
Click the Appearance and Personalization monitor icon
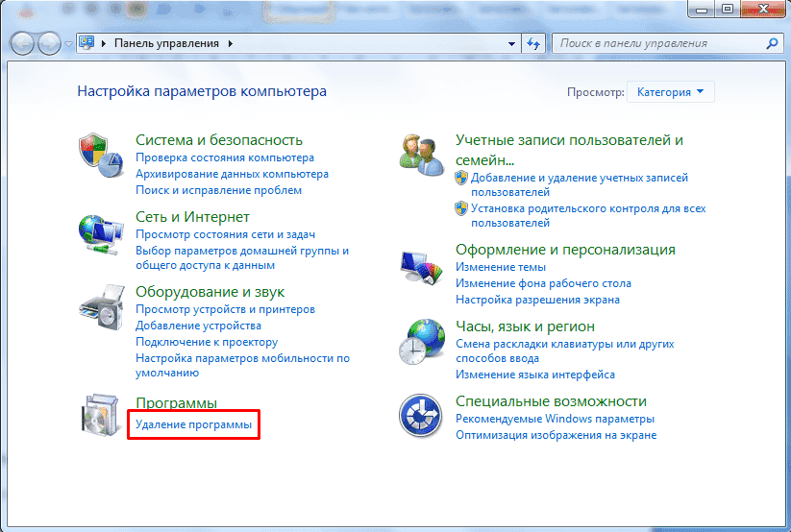[421, 268]
